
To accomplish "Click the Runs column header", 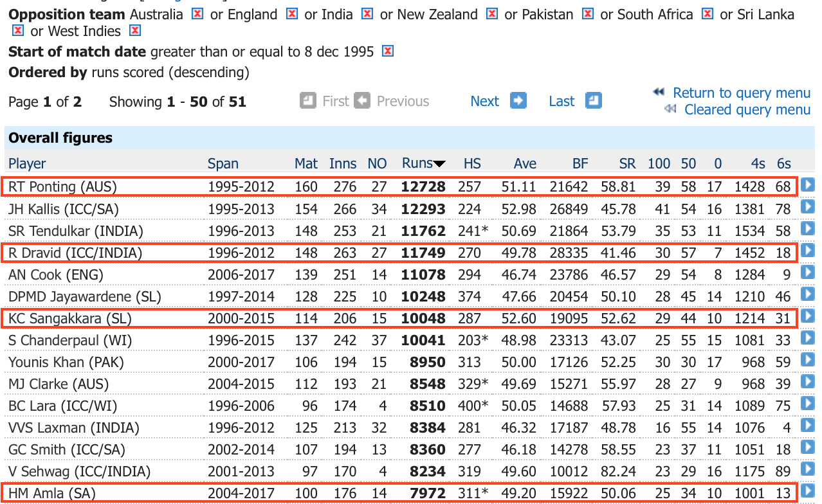I will click(x=417, y=163).
